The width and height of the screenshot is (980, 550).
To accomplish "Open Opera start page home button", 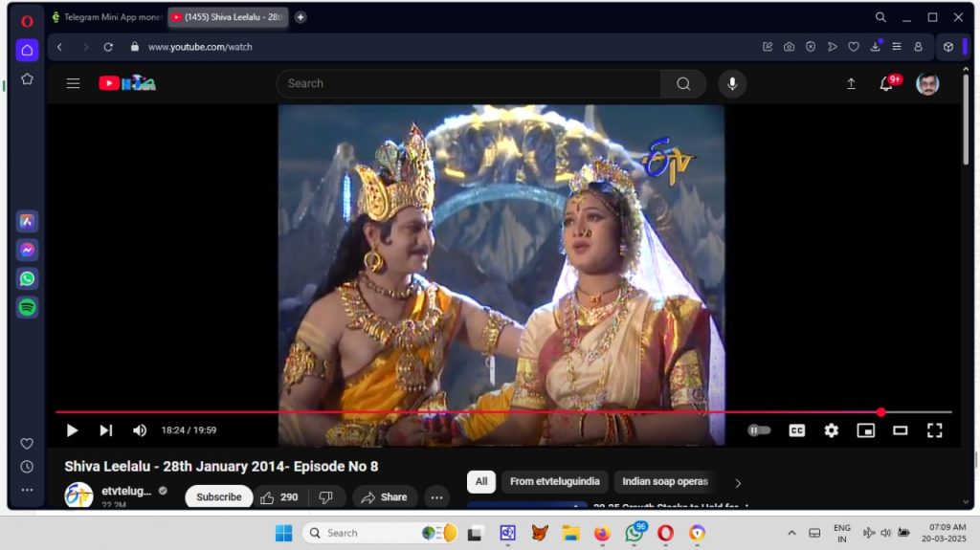I will 27,50.
